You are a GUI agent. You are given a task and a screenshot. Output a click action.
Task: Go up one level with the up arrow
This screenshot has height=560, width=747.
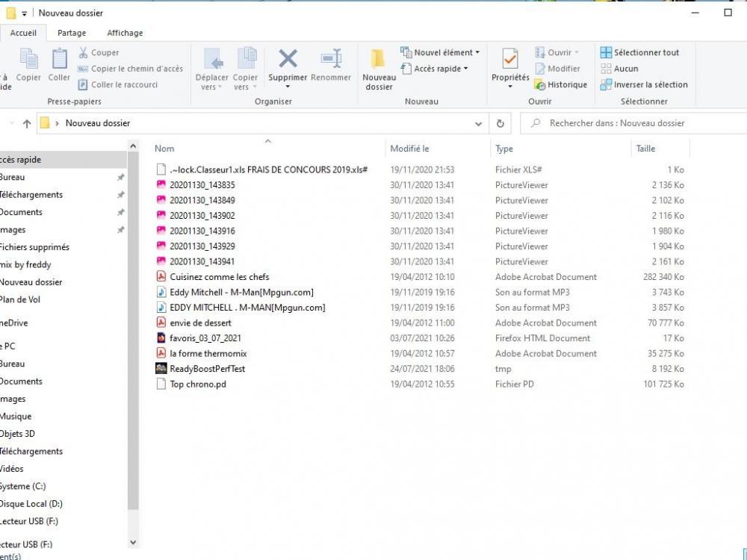pos(27,124)
